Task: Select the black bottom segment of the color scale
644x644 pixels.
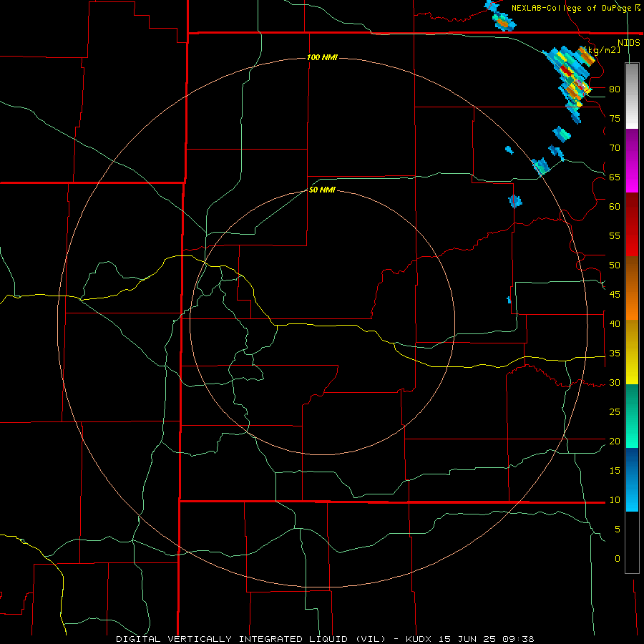Action: tap(632, 542)
